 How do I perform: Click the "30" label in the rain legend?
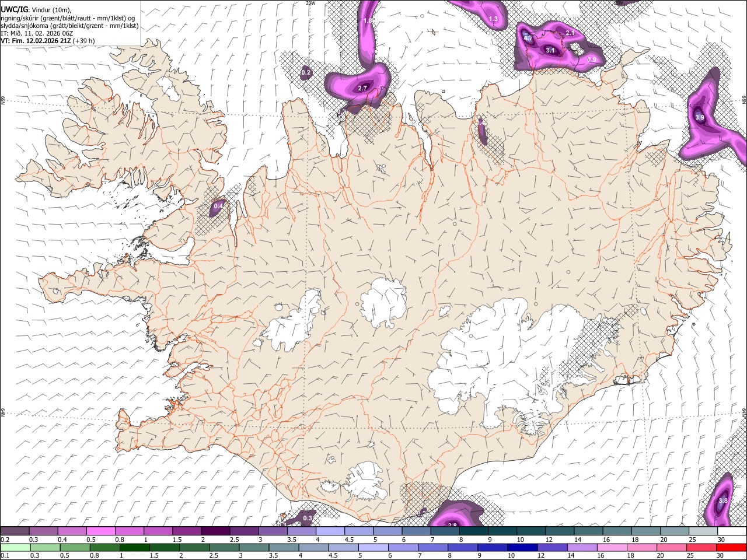pos(721,555)
